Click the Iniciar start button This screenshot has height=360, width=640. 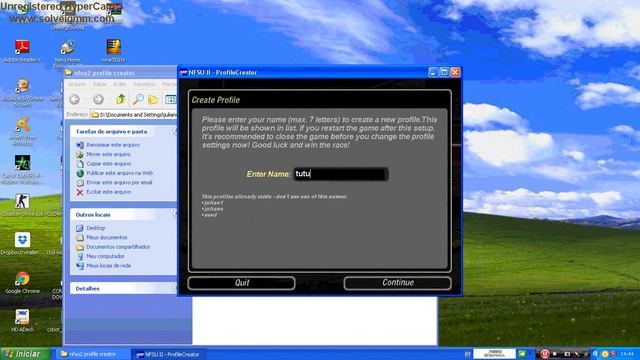(x=25, y=354)
